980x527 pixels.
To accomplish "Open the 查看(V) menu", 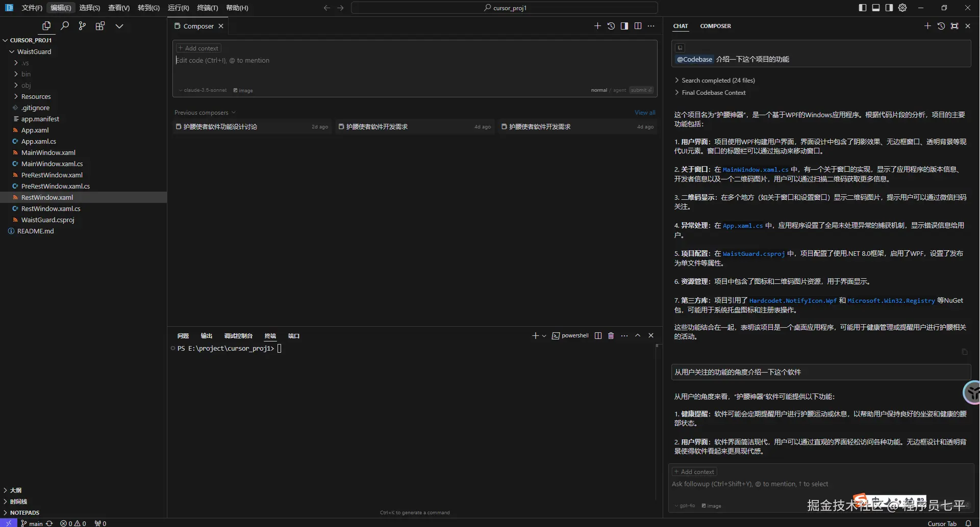I will (119, 8).
